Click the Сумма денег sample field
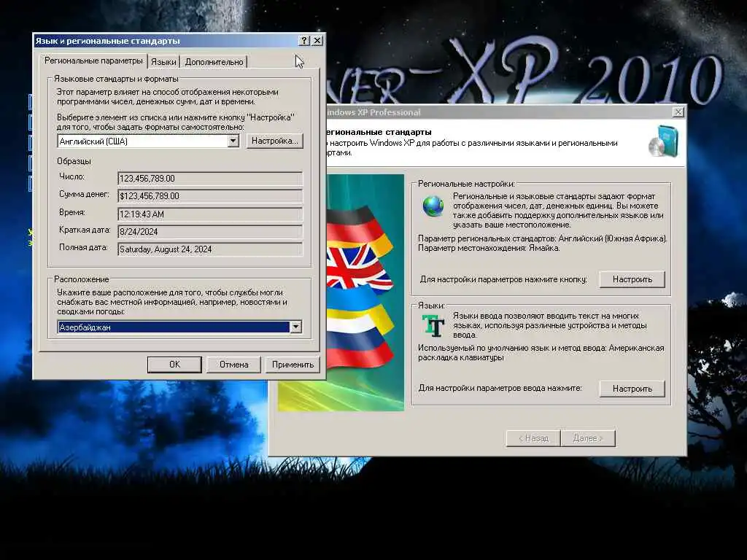 coord(210,196)
